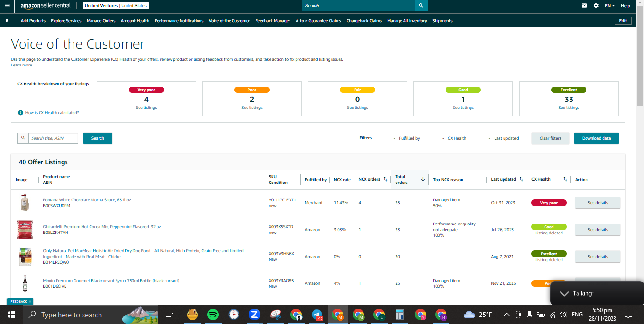Viewport: 644px width, 324px height.
Task: Click the Task View taskbar icon
Action: [x=170, y=315]
